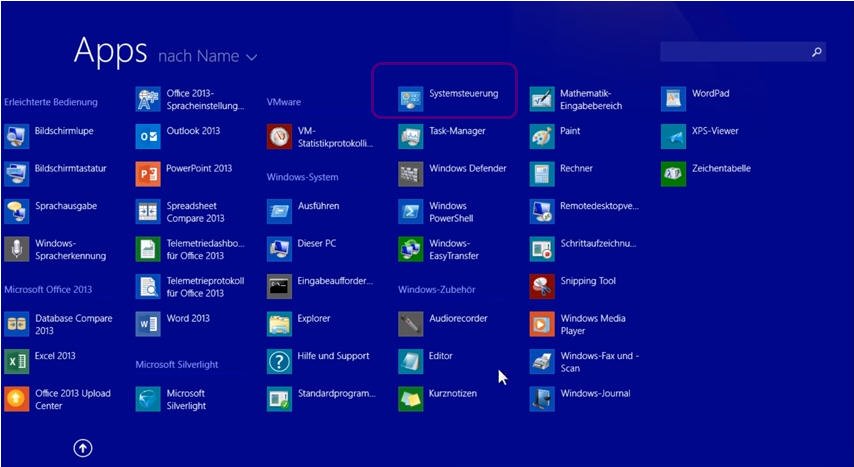The width and height of the screenshot is (854, 467).
Task: Open Rechner calculator icon
Action: coord(542,174)
